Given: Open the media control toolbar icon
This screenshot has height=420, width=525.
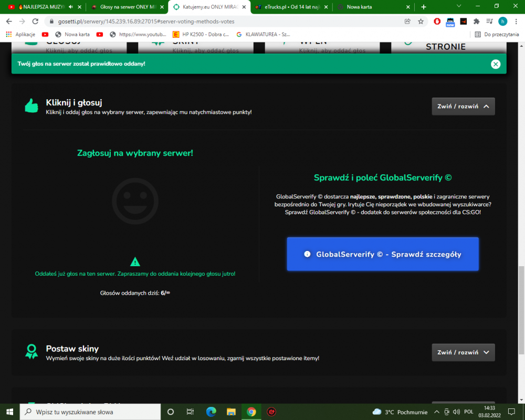Looking at the screenshot, I should (489, 22).
